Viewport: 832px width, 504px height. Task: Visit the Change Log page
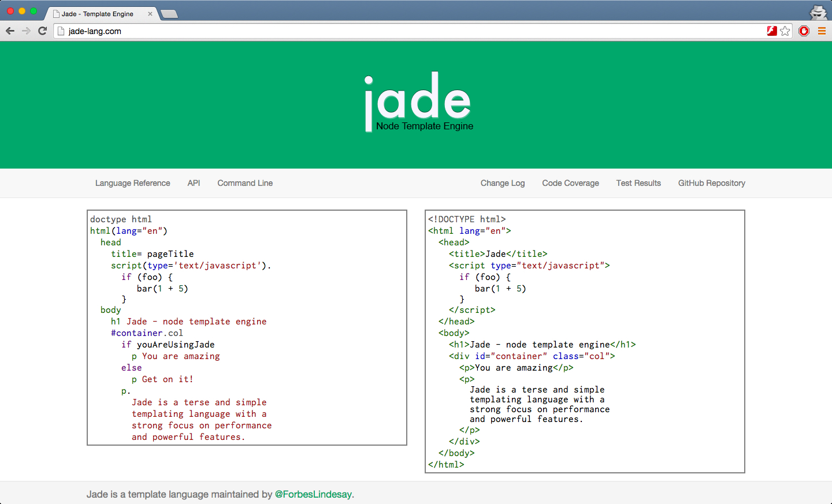click(x=503, y=183)
